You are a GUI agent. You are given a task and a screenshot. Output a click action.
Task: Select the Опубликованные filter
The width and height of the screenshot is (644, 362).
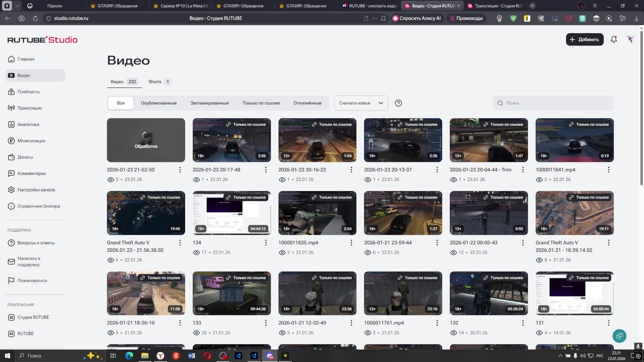[x=159, y=103]
